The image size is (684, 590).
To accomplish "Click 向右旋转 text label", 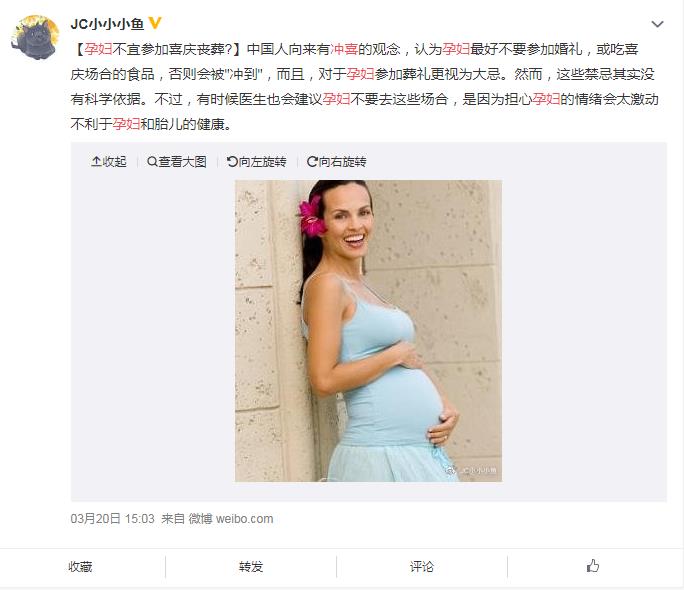I will (342, 162).
